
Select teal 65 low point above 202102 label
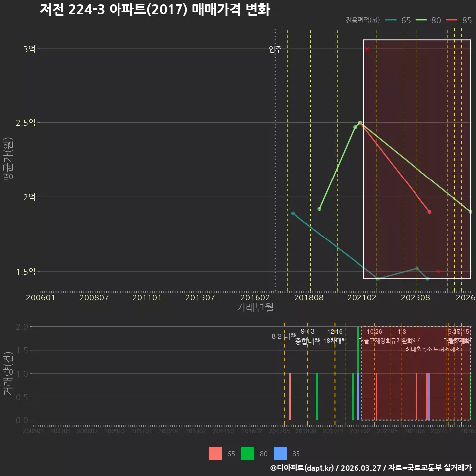tap(378, 279)
